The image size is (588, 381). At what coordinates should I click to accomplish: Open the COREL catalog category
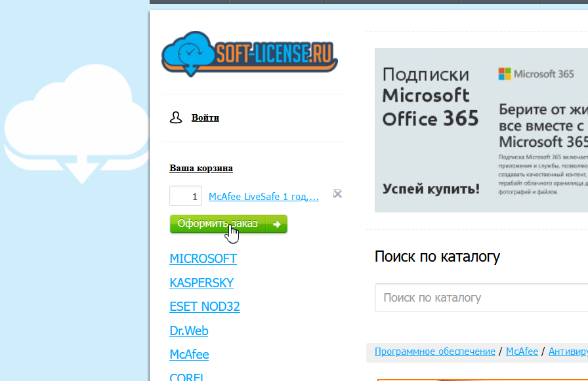[187, 376]
